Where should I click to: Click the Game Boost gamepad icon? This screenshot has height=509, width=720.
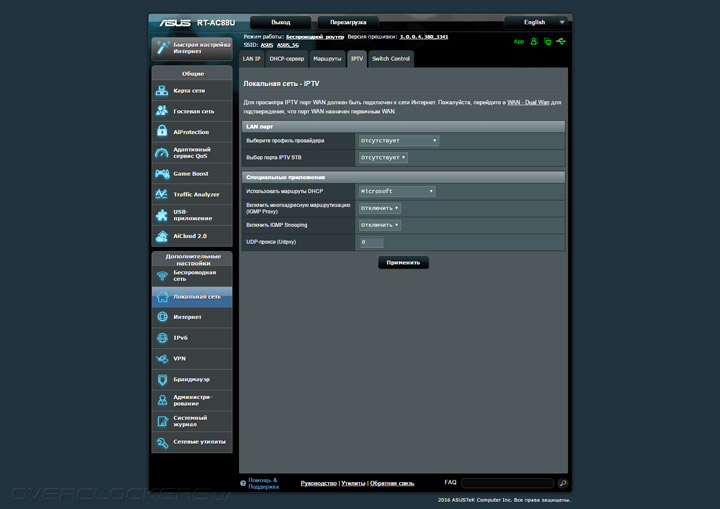click(162, 174)
